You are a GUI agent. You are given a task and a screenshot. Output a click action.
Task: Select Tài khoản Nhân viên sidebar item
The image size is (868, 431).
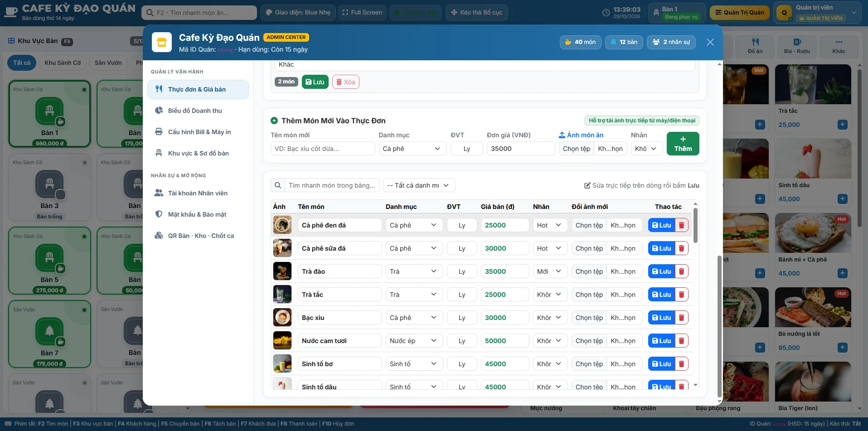pos(198,193)
